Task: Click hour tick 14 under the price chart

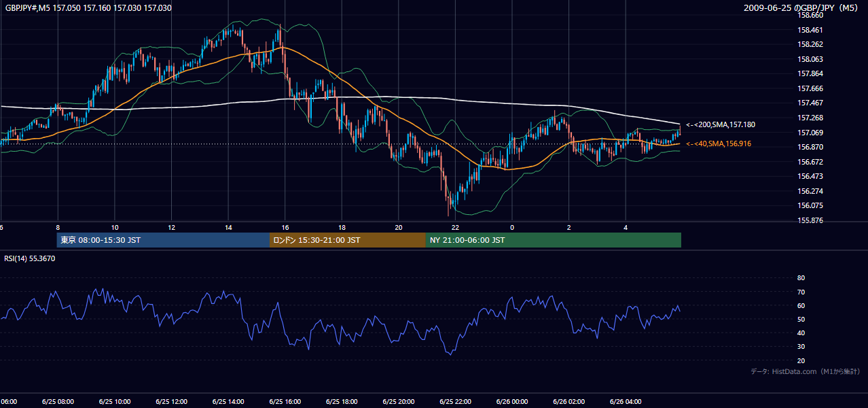Action: coord(228,228)
